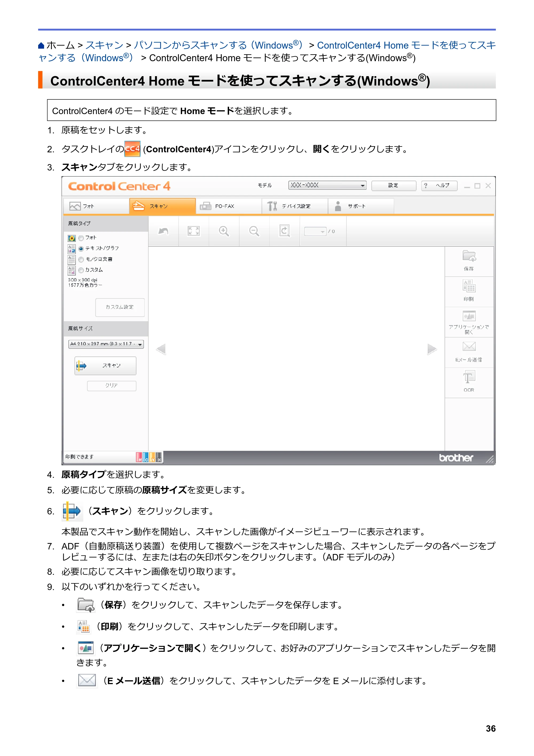Click the 保存 (Save) folder icon
The image size is (534, 756).
469,256
